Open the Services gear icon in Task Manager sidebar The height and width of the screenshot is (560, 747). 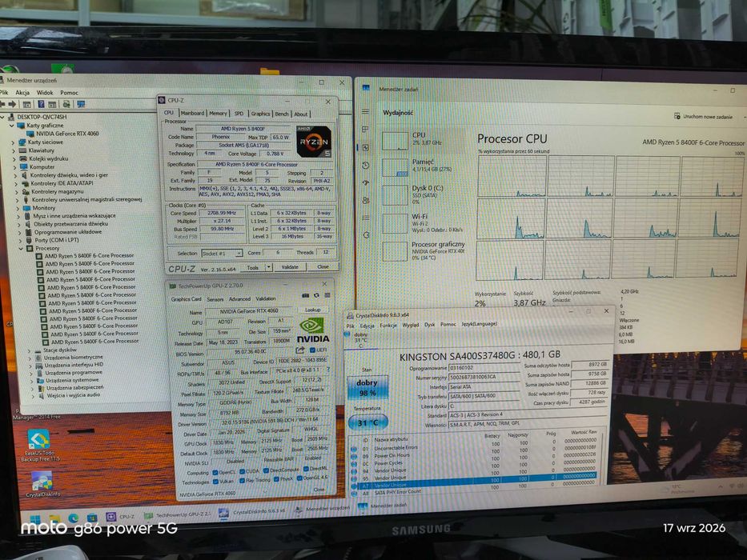click(x=367, y=234)
